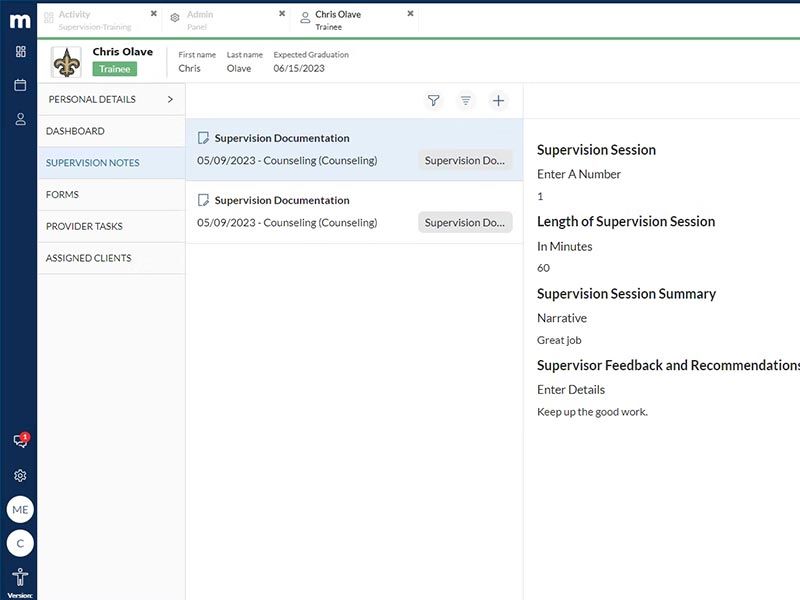Image resolution: width=800 pixels, height=600 pixels.
Task: Expand the Personal Details chevron
Action: tap(170, 99)
